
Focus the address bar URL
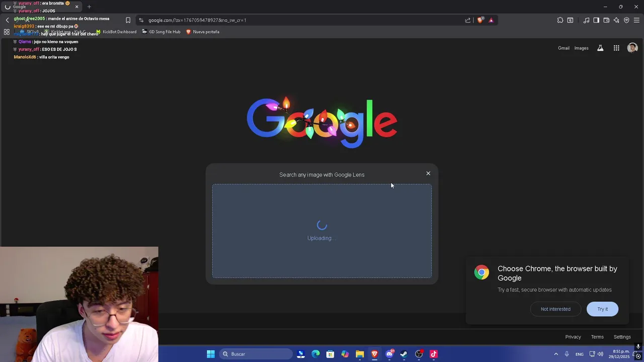click(302, 20)
